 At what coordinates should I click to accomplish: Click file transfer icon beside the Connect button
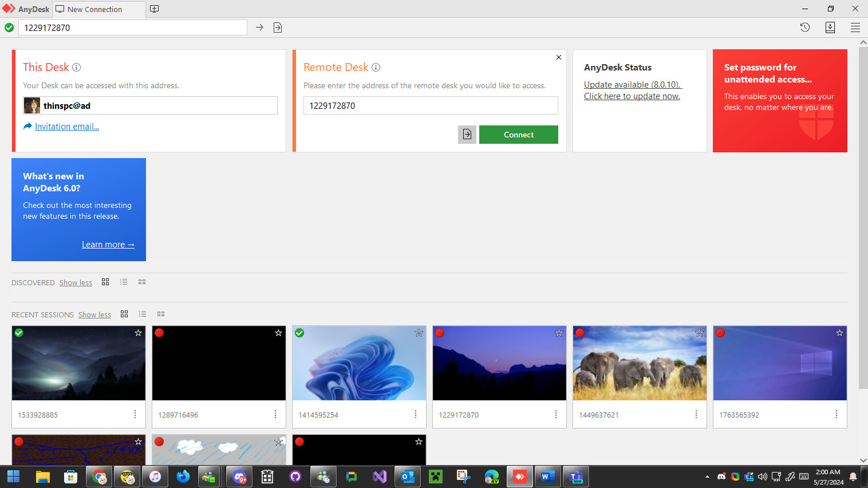(467, 135)
